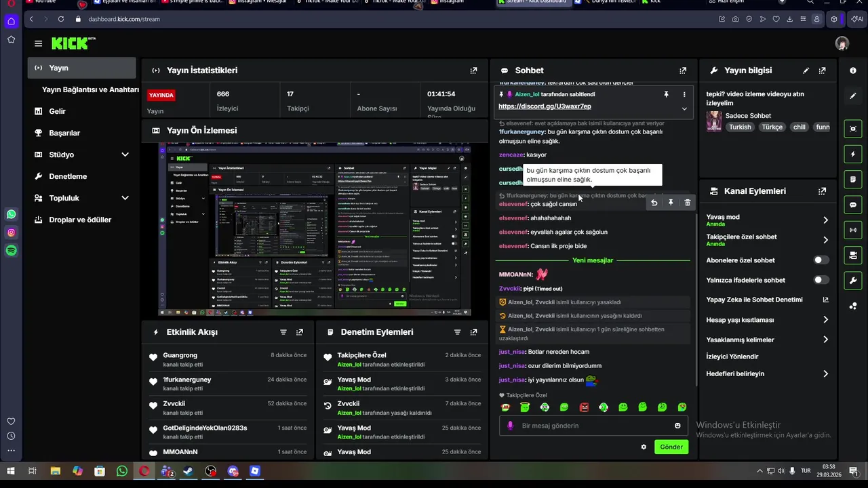Pop out the Sohbet chat panel
The width and height of the screenshot is (868, 488).
[683, 70]
